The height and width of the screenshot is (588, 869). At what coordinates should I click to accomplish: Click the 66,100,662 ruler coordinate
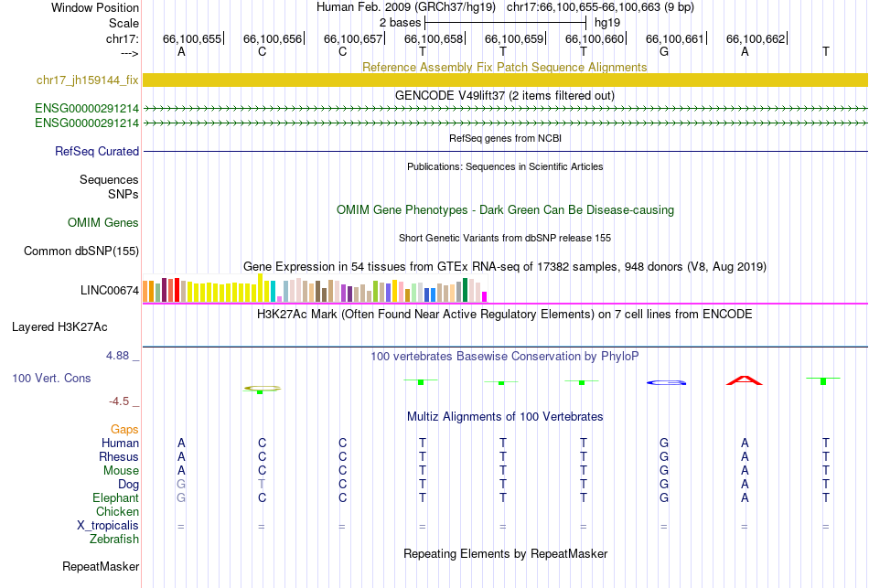(x=756, y=38)
